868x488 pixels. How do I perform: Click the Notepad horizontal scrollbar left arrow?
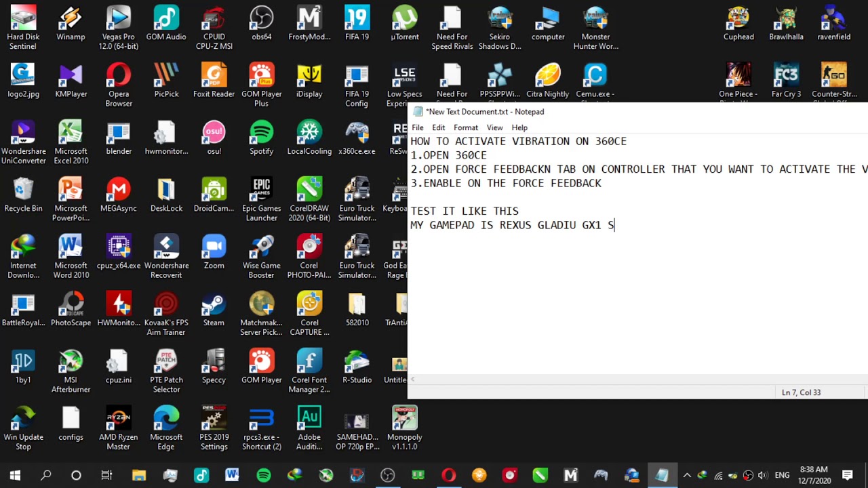(413, 380)
